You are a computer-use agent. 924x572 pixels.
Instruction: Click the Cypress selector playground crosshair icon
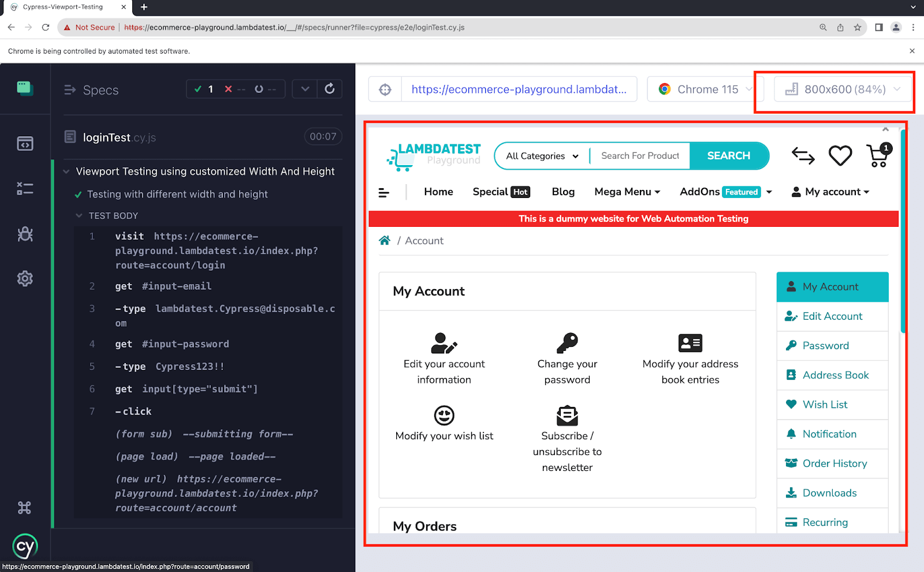(385, 89)
